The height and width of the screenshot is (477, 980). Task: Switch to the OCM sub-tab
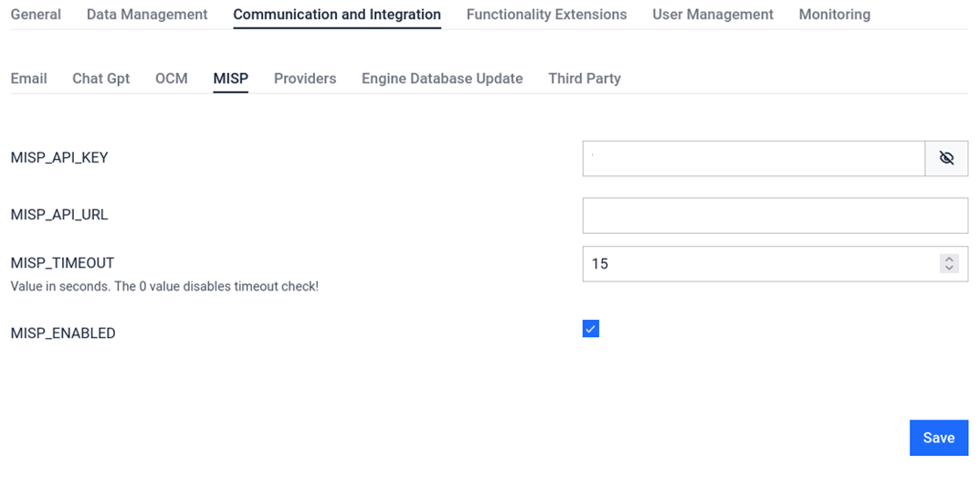click(171, 78)
